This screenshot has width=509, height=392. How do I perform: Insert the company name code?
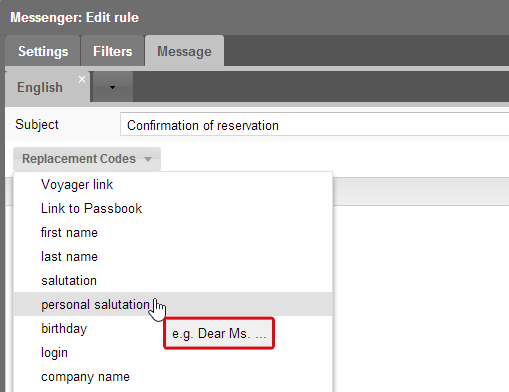[x=173, y=376]
